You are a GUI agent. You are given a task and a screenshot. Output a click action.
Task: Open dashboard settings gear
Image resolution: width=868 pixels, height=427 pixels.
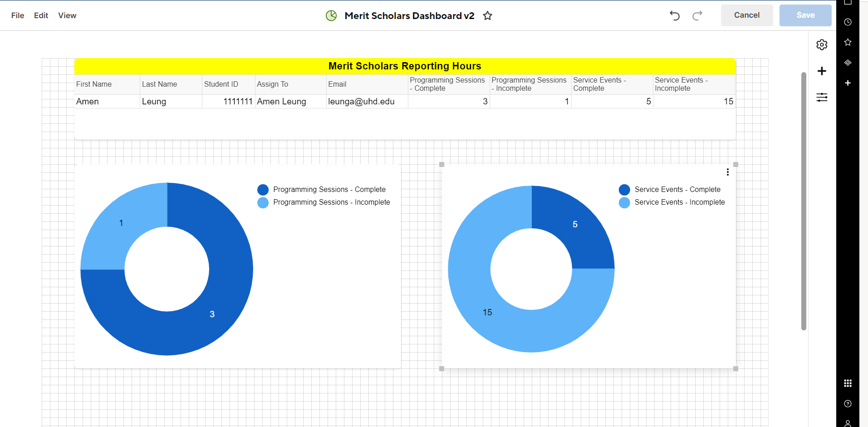822,44
